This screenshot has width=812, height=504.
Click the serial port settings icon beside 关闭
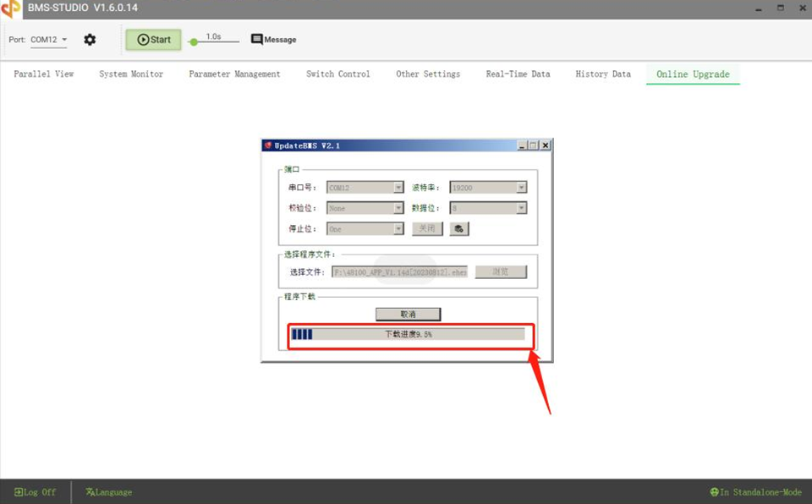(x=458, y=228)
